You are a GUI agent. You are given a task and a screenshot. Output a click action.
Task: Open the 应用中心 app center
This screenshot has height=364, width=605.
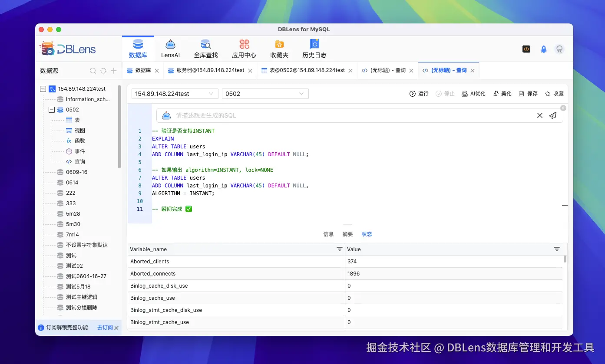click(x=244, y=49)
